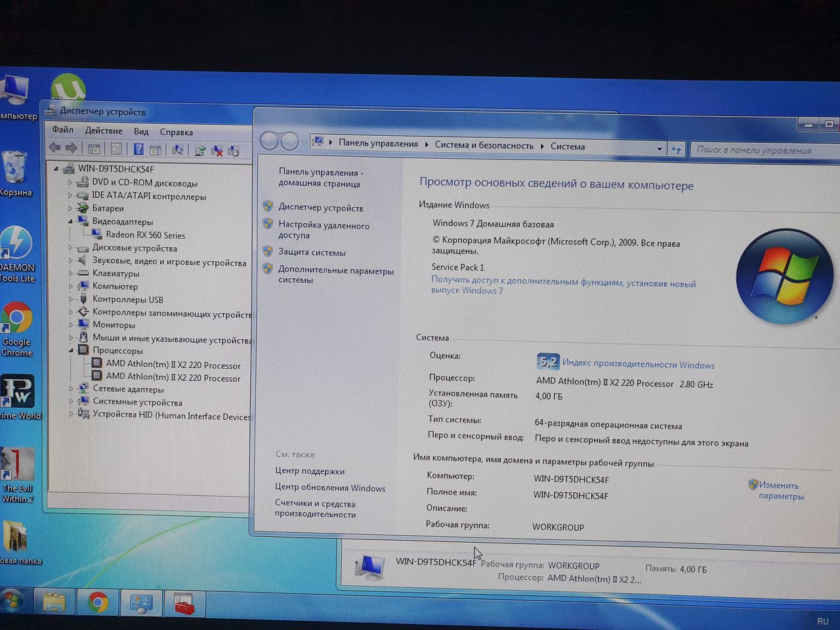
Task: Open Защита системы link
Action: [x=312, y=252]
